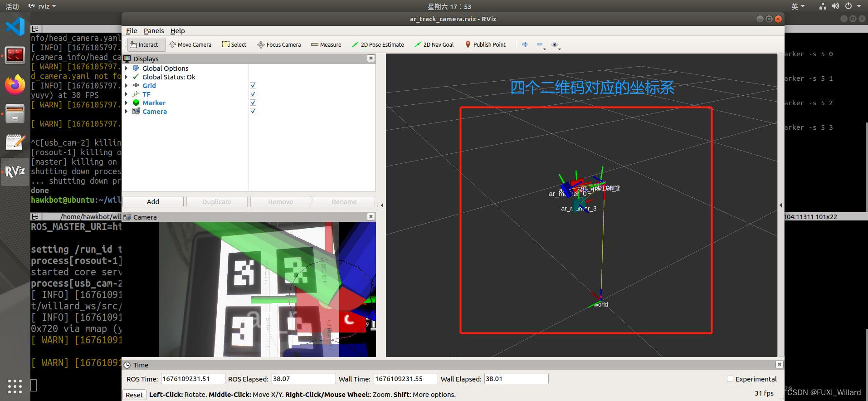
Task: Close the Time panel
Action: coord(779,364)
